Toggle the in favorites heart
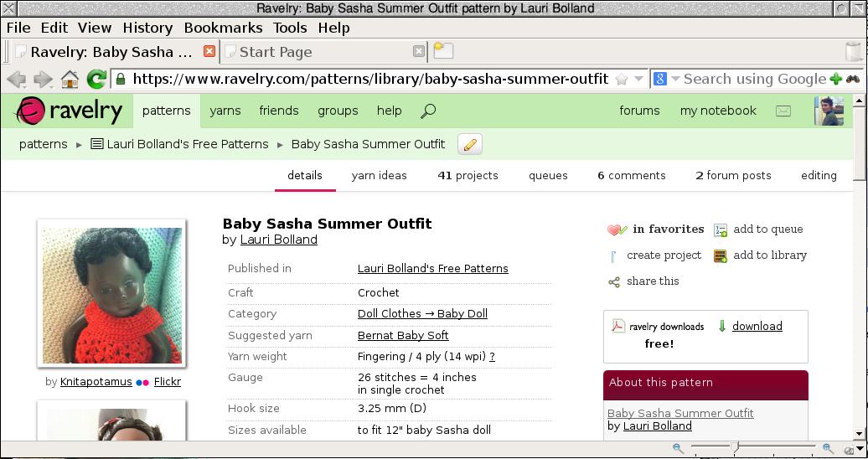The image size is (868, 459). click(617, 229)
